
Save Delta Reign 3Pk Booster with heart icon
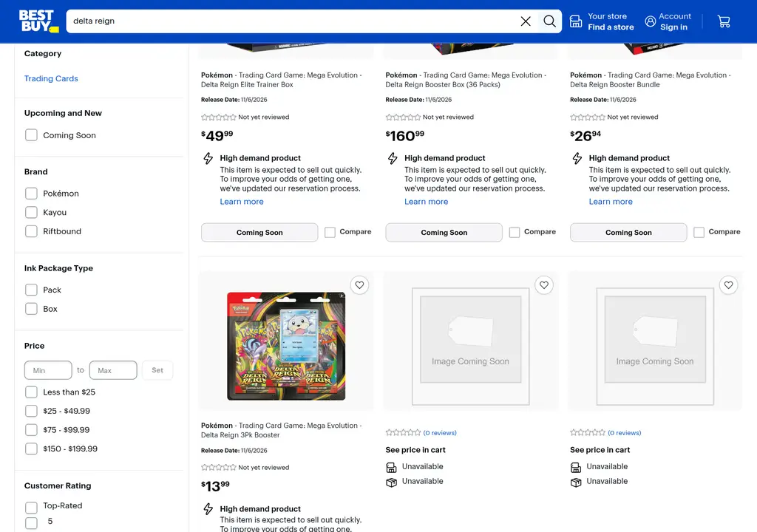click(x=359, y=285)
